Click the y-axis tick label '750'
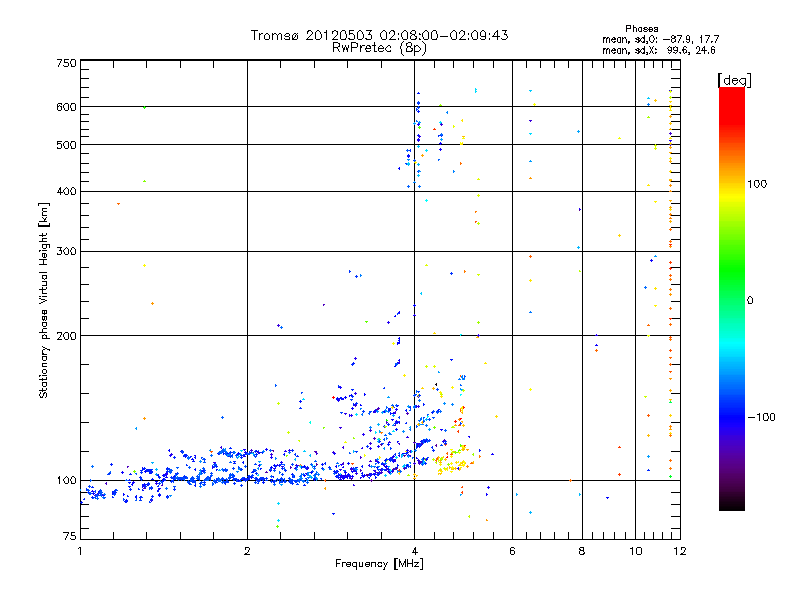800x600 pixels. [x=66, y=63]
